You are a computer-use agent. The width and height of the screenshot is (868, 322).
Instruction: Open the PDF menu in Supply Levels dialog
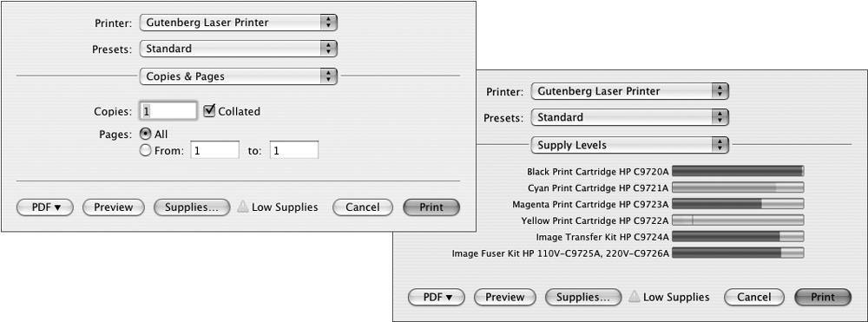437,297
